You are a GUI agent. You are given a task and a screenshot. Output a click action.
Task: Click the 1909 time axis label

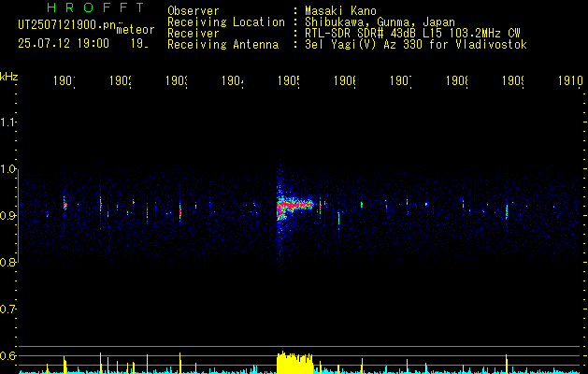point(513,81)
